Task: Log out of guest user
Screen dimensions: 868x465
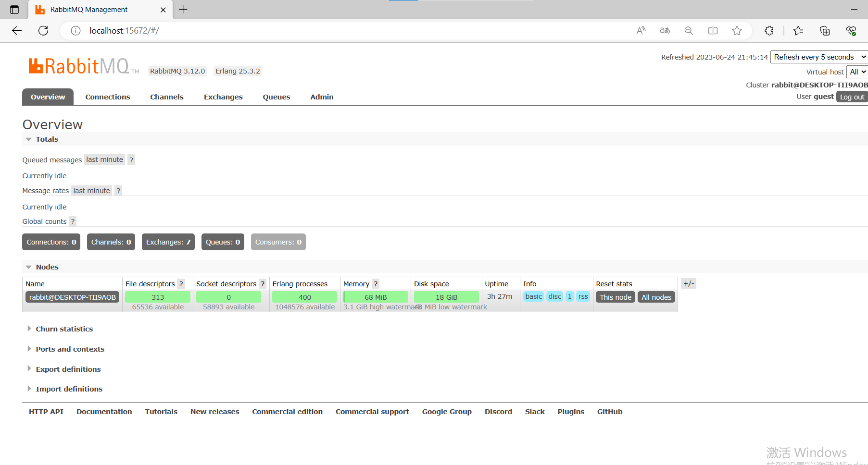Action: click(x=852, y=97)
